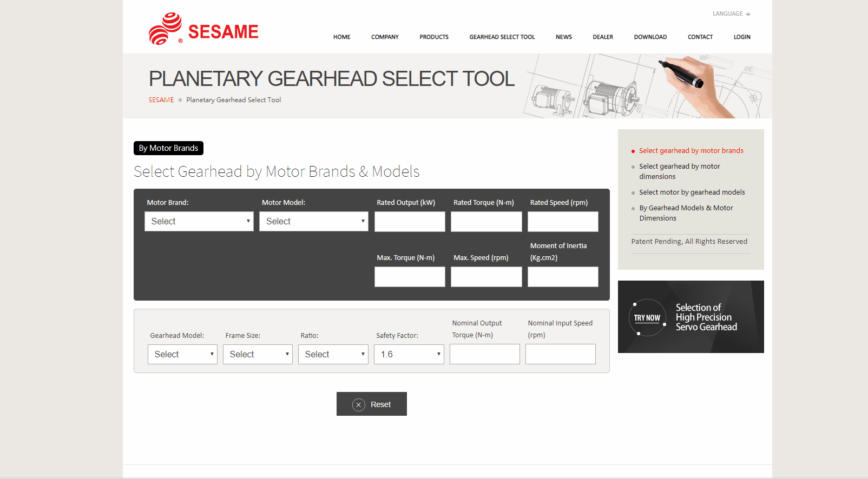Open the PRODUCTS menu
The height and width of the screenshot is (479, 868).
click(434, 37)
